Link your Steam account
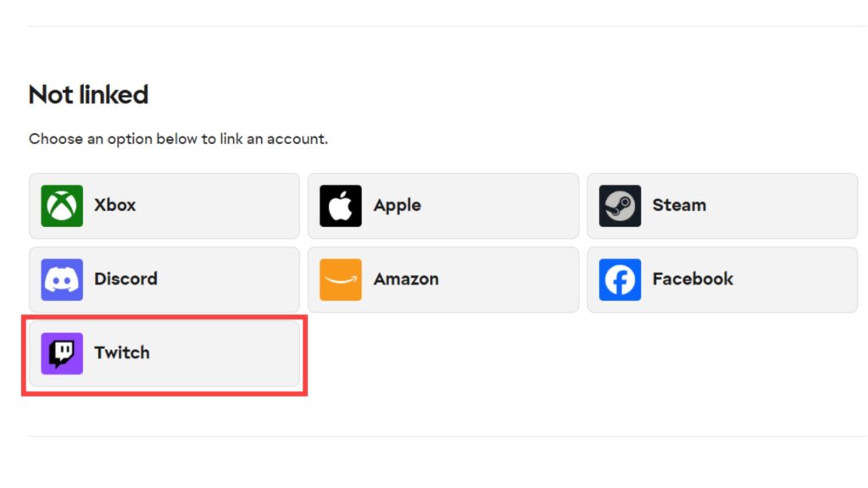 [x=722, y=205]
